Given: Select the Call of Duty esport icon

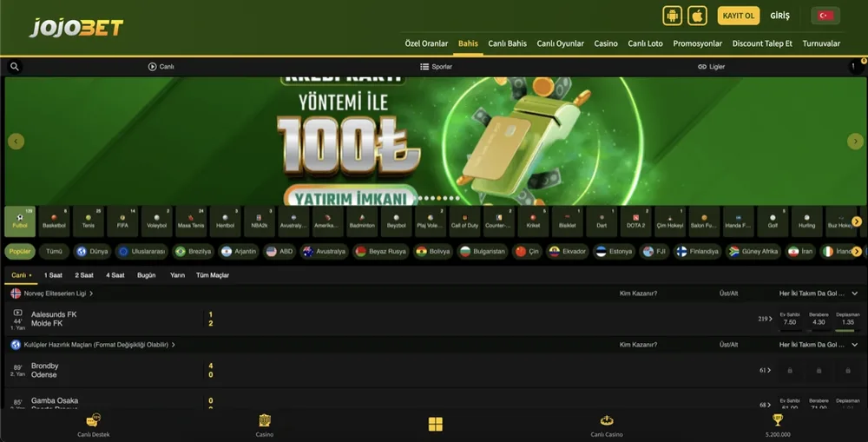Looking at the screenshot, I should (x=464, y=221).
